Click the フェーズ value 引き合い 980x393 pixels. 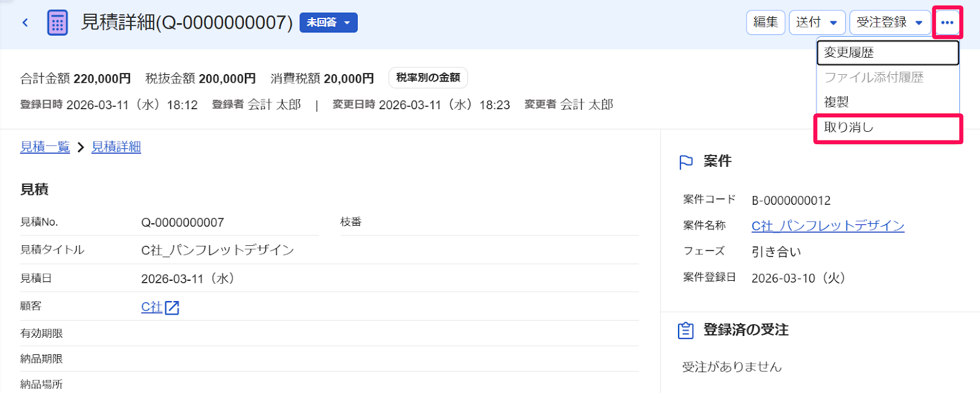(x=776, y=252)
